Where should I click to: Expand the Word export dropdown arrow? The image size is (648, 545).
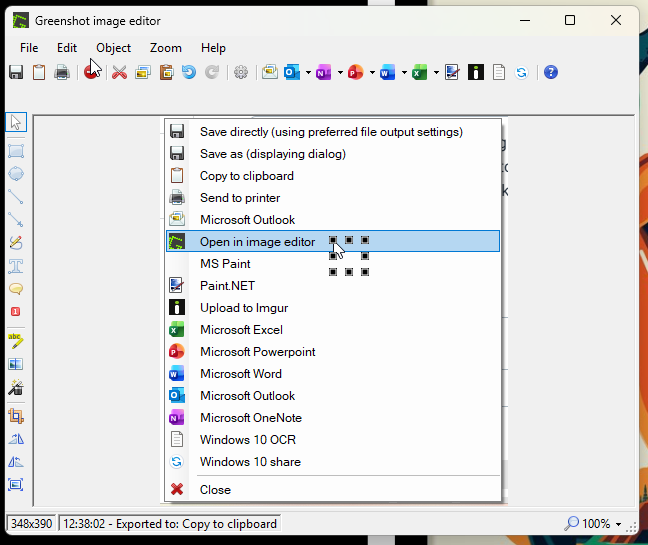tap(404, 73)
